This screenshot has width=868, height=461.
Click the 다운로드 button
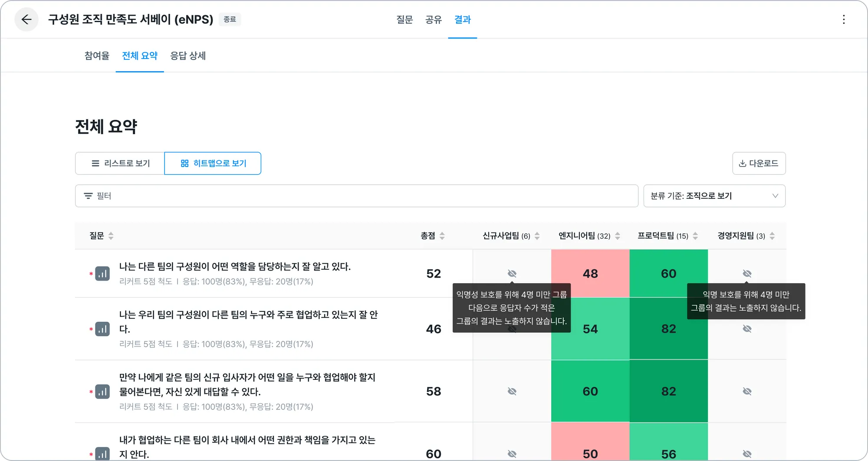(x=759, y=163)
